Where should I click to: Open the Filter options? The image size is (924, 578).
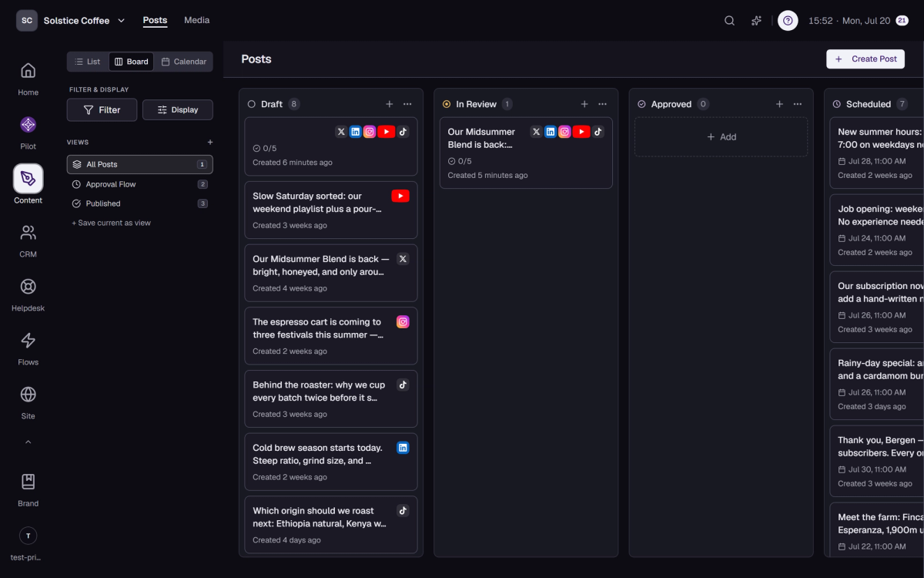point(102,109)
